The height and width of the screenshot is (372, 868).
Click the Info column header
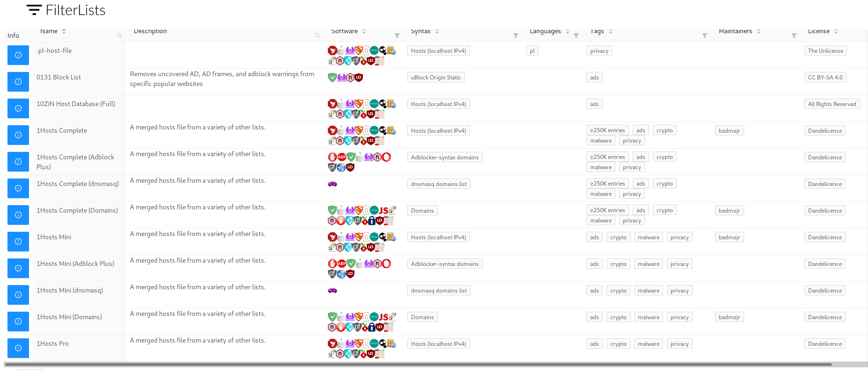(13, 36)
